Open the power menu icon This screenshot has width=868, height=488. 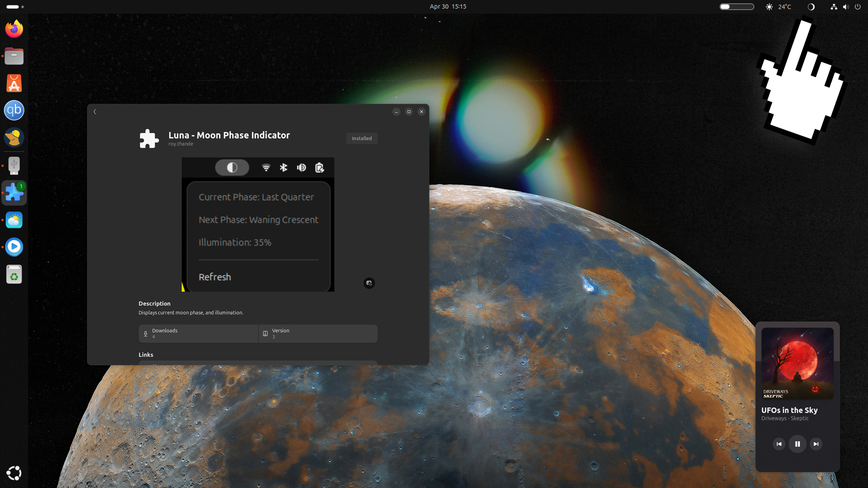click(x=857, y=6)
